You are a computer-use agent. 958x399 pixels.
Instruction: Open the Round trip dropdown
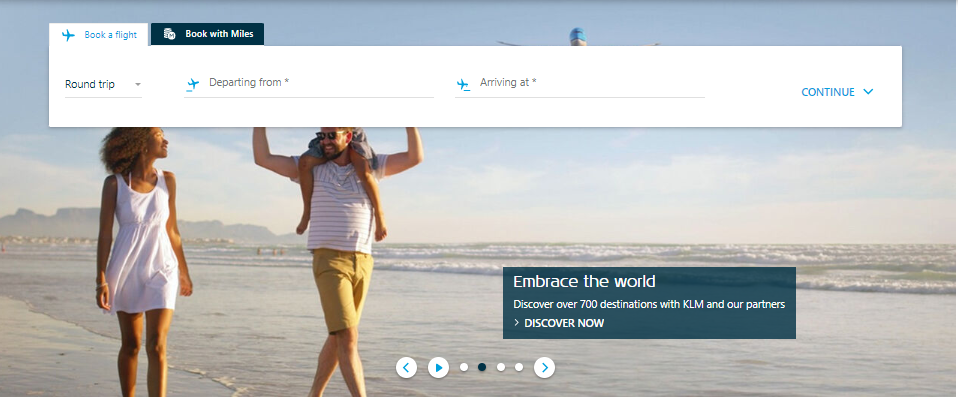pos(103,84)
